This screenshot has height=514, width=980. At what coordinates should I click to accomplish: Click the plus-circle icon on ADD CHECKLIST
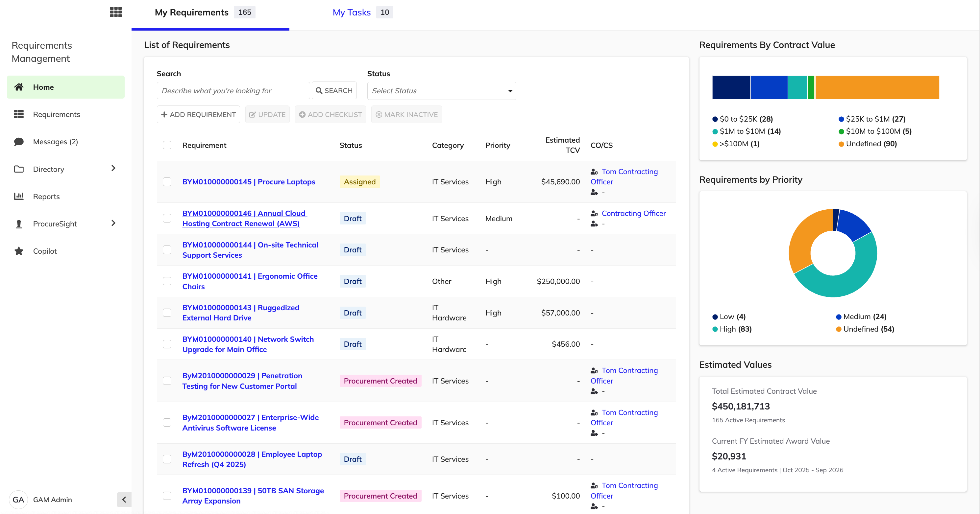click(302, 114)
